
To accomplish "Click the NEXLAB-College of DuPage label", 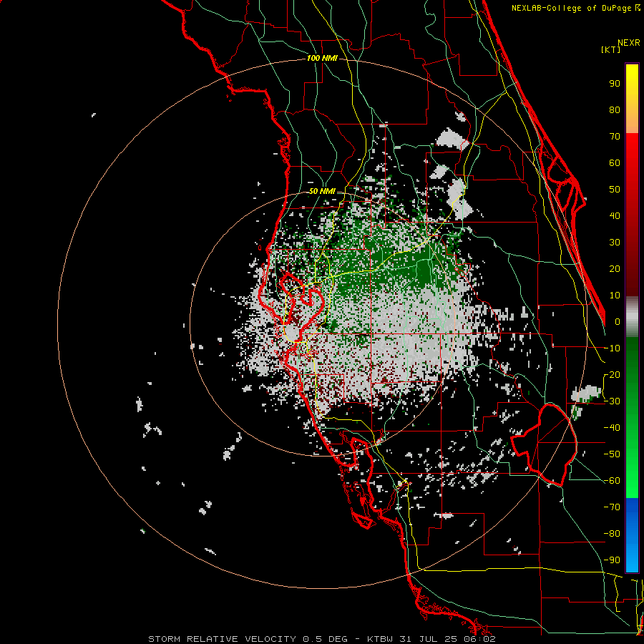I will point(575,8).
